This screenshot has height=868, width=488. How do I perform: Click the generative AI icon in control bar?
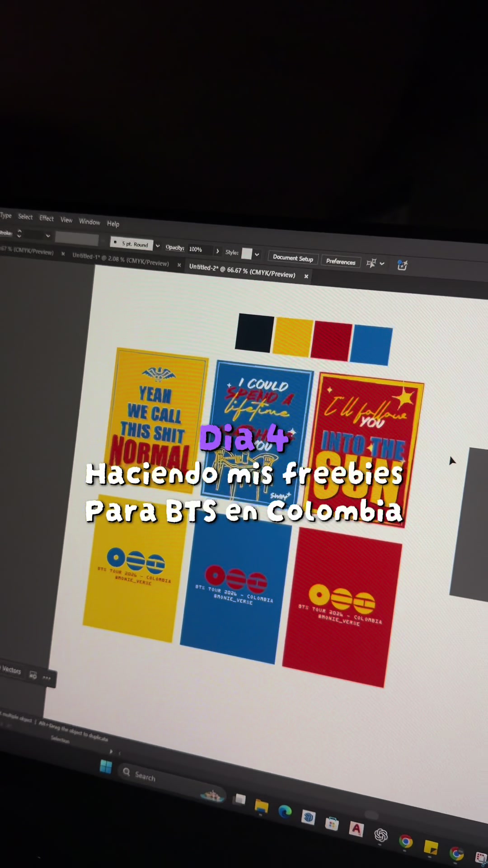(x=402, y=265)
